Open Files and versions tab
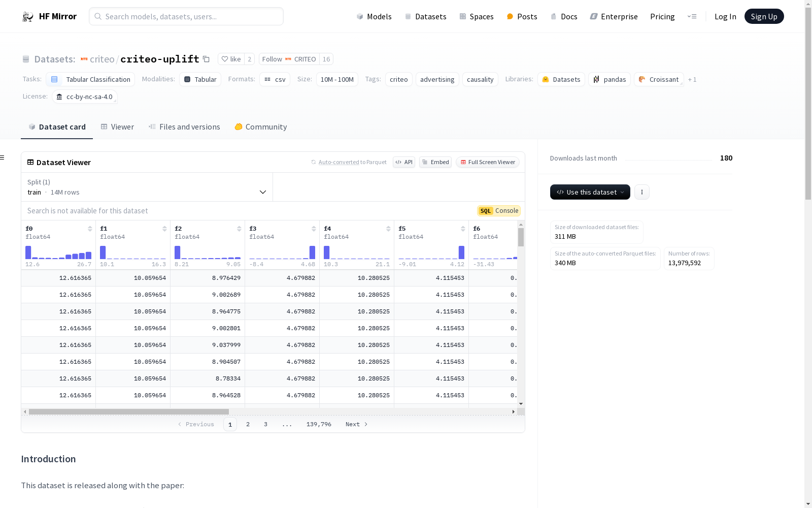The image size is (812, 508). pos(184,127)
